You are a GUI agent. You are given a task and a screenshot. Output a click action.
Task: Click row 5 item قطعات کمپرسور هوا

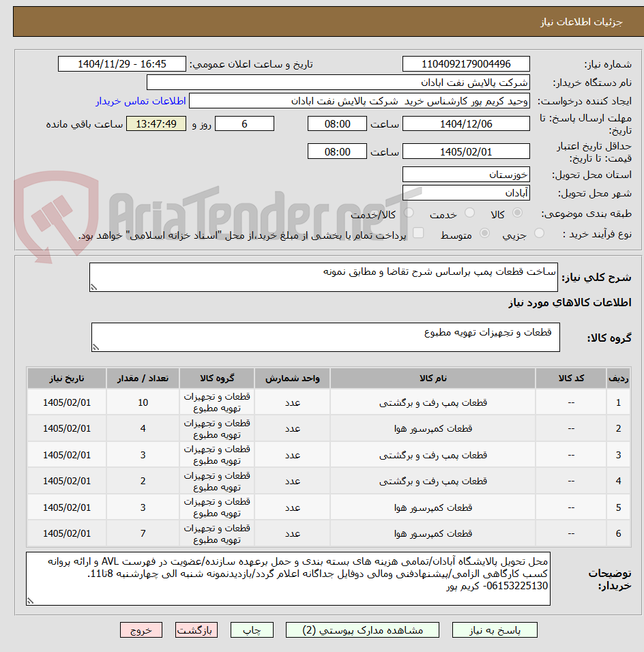pyautogui.click(x=433, y=507)
